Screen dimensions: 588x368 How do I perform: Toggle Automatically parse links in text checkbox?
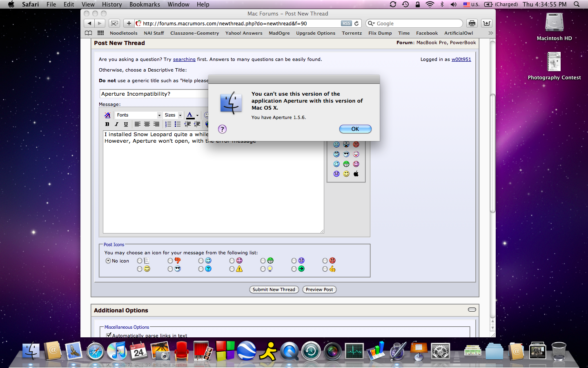pyautogui.click(x=109, y=335)
